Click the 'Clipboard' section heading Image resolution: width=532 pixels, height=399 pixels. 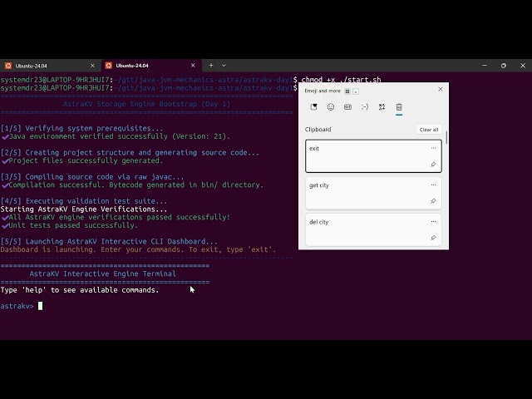click(318, 130)
